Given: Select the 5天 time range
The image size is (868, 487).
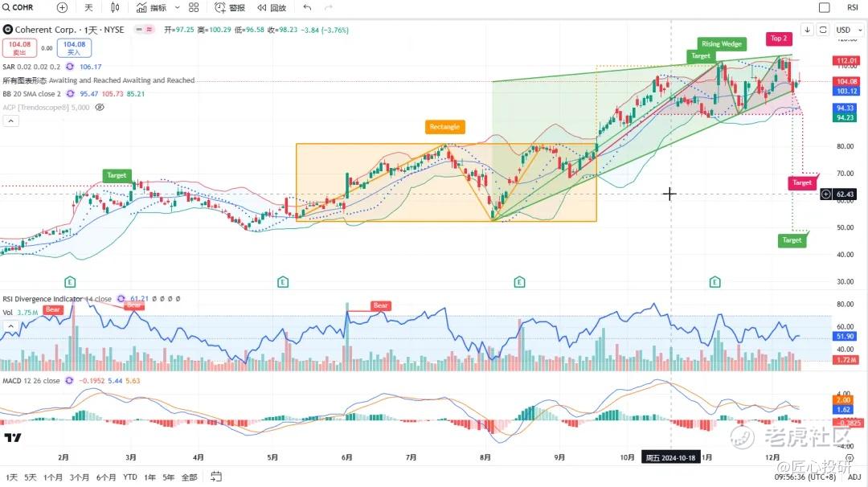Looking at the screenshot, I should (x=31, y=477).
